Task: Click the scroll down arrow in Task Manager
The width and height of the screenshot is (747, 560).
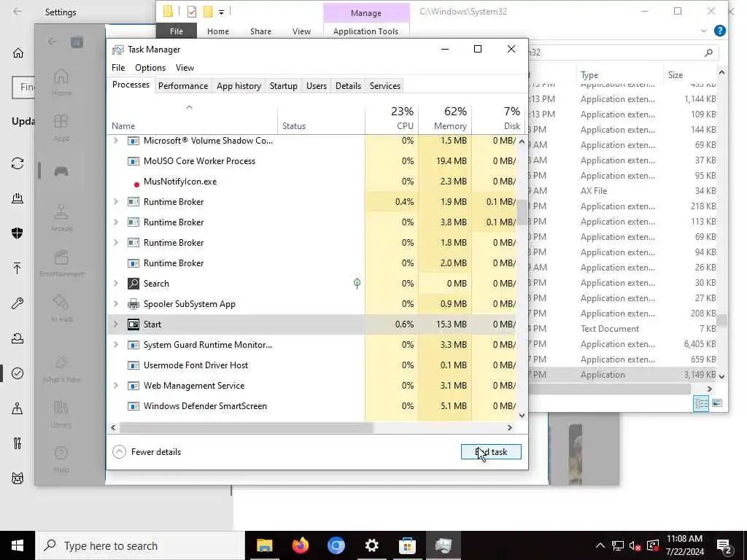Action: 522,415
